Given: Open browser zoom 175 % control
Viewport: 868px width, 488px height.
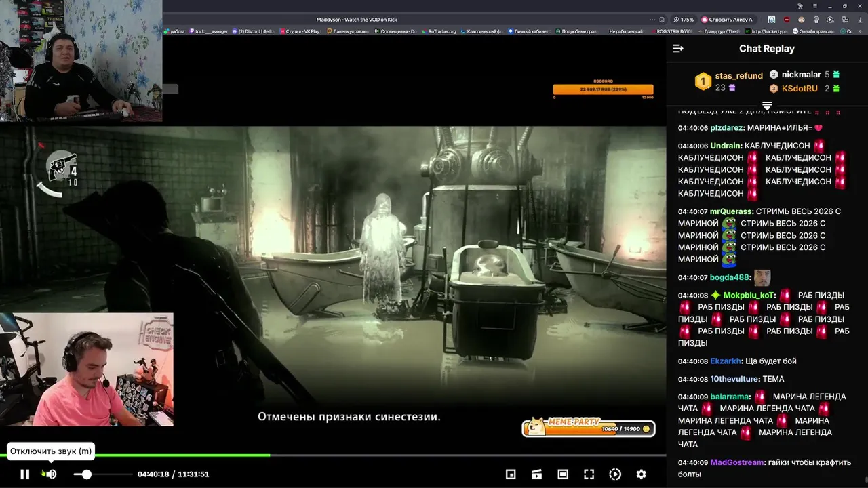Looking at the screenshot, I should click(684, 20).
